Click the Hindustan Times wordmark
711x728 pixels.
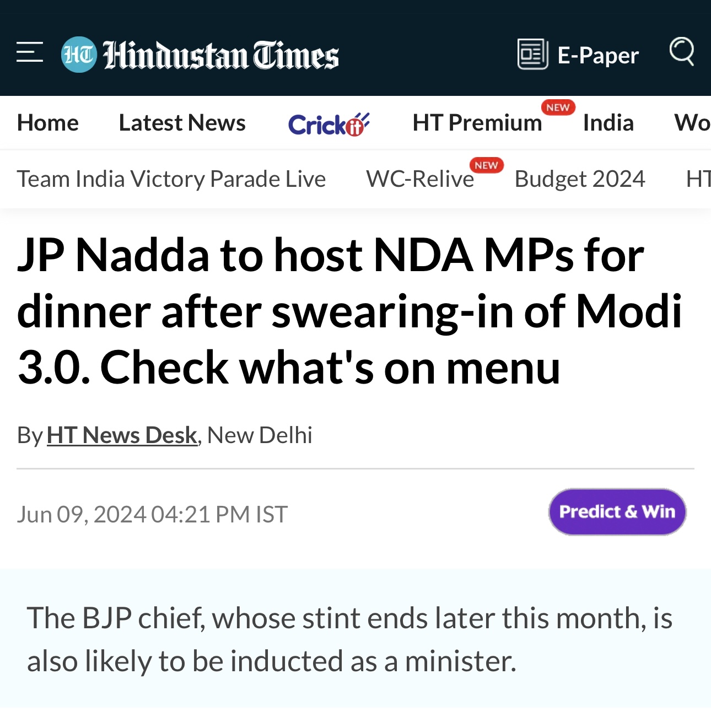point(221,55)
